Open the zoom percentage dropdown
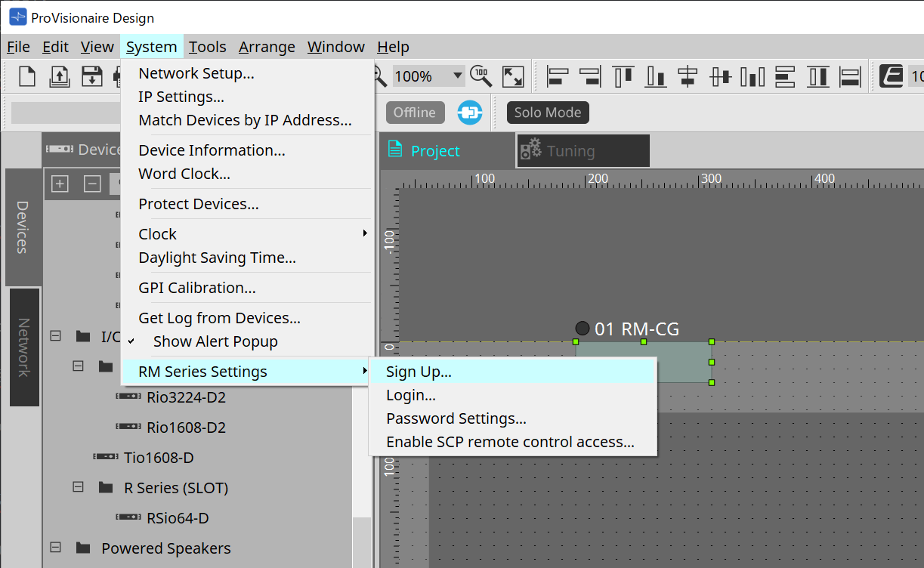The width and height of the screenshot is (924, 568). pos(457,76)
